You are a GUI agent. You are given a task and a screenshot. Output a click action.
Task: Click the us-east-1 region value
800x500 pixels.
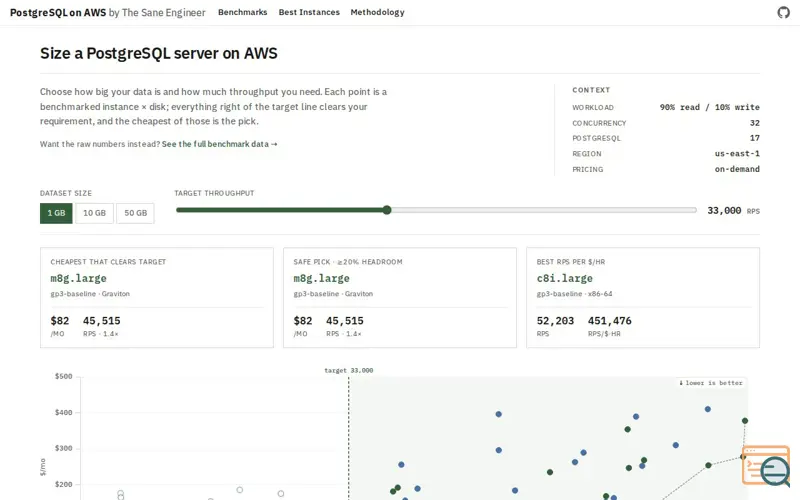tap(737, 154)
